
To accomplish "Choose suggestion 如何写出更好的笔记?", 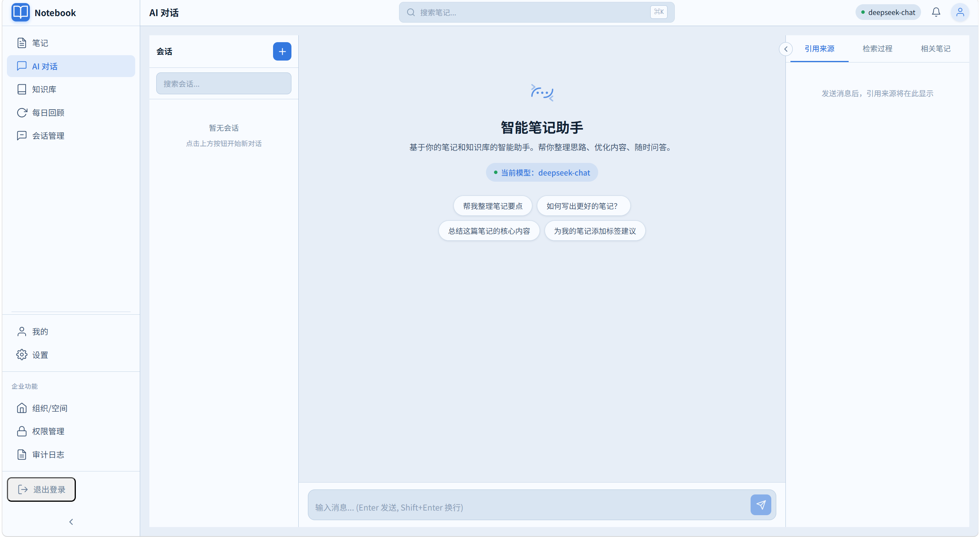I will tap(583, 206).
